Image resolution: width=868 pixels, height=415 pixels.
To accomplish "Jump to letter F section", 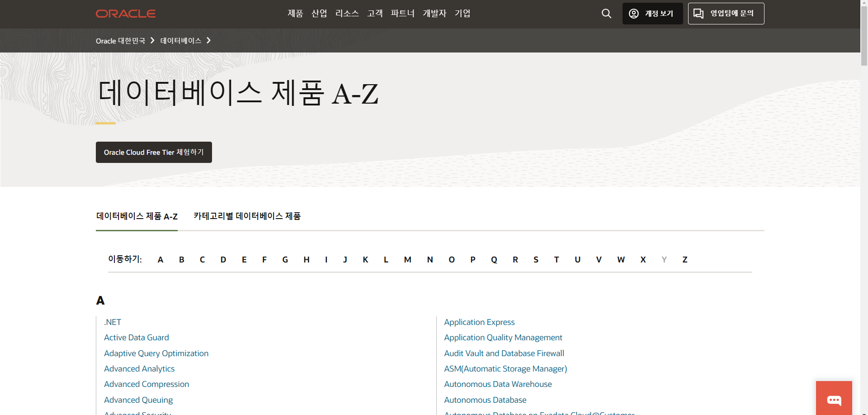I will pyautogui.click(x=264, y=259).
